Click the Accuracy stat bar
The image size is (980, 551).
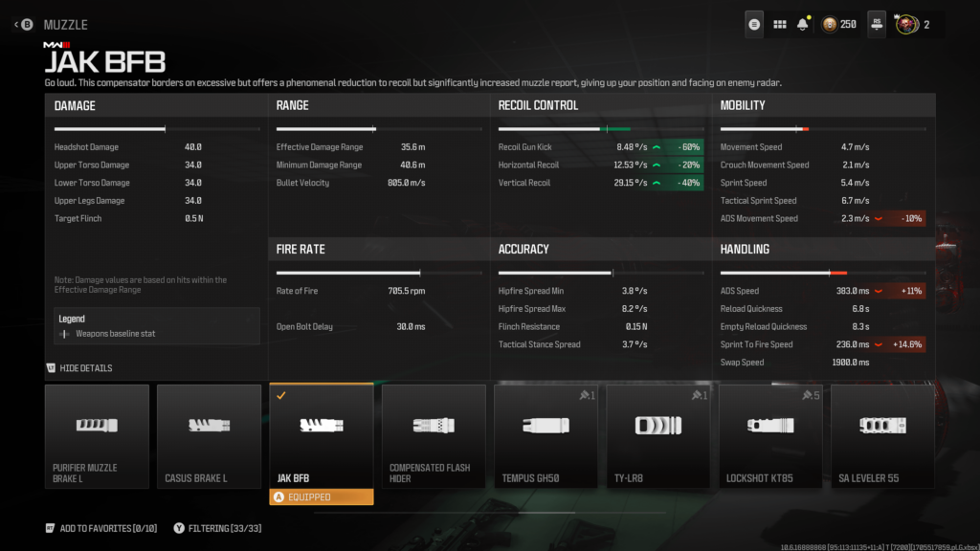(601, 273)
